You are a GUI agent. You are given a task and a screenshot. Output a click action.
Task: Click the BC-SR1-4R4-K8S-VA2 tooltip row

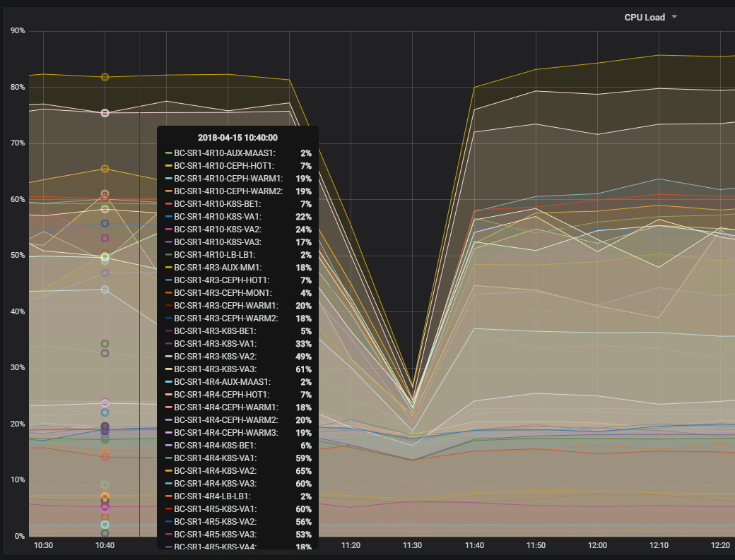238,470
